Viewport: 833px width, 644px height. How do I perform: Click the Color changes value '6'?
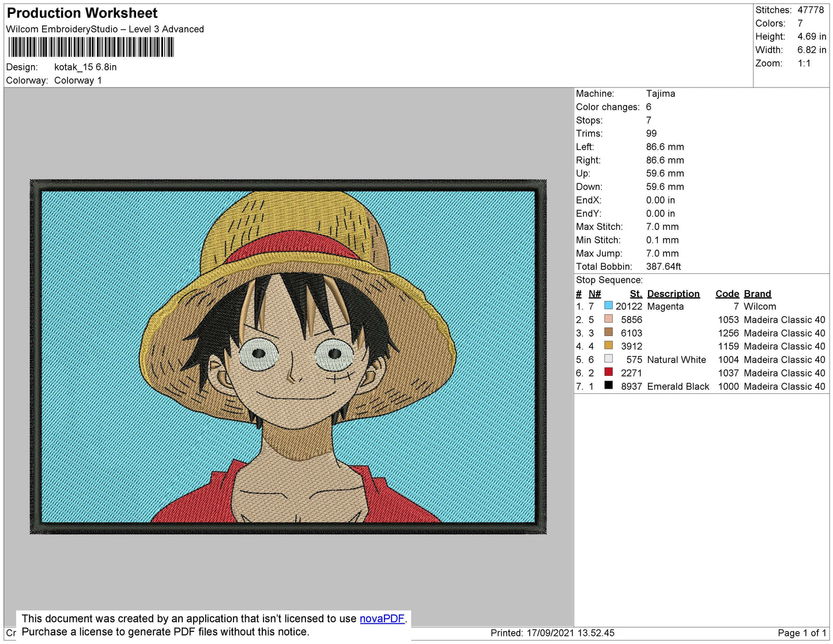point(649,107)
